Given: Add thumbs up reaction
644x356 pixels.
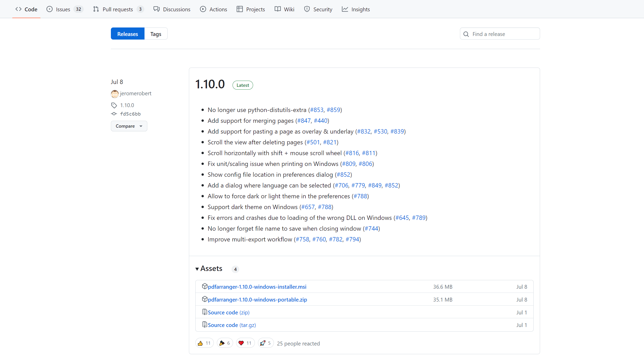Looking at the screenshot, I should (x=204, y=343).
